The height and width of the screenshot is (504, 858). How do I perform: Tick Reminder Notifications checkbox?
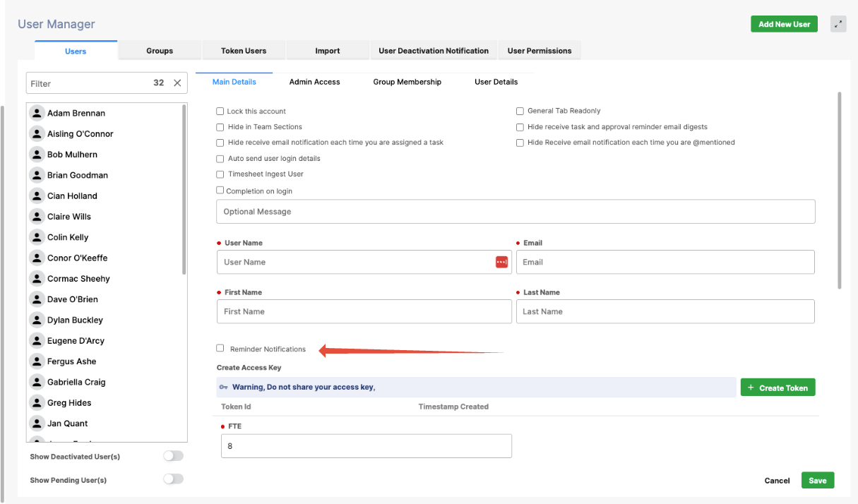(x=220, y=348)
